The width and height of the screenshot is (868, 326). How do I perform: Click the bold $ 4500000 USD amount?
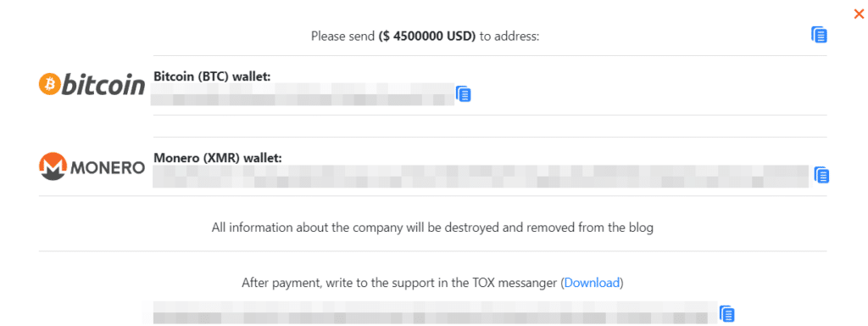427,37
